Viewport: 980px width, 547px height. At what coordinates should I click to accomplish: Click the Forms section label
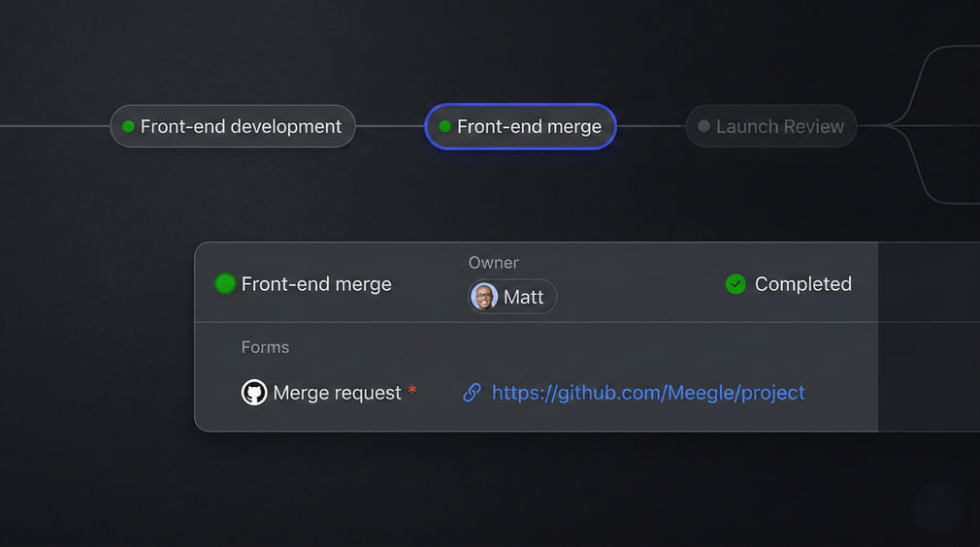click(x=265, y=347)
